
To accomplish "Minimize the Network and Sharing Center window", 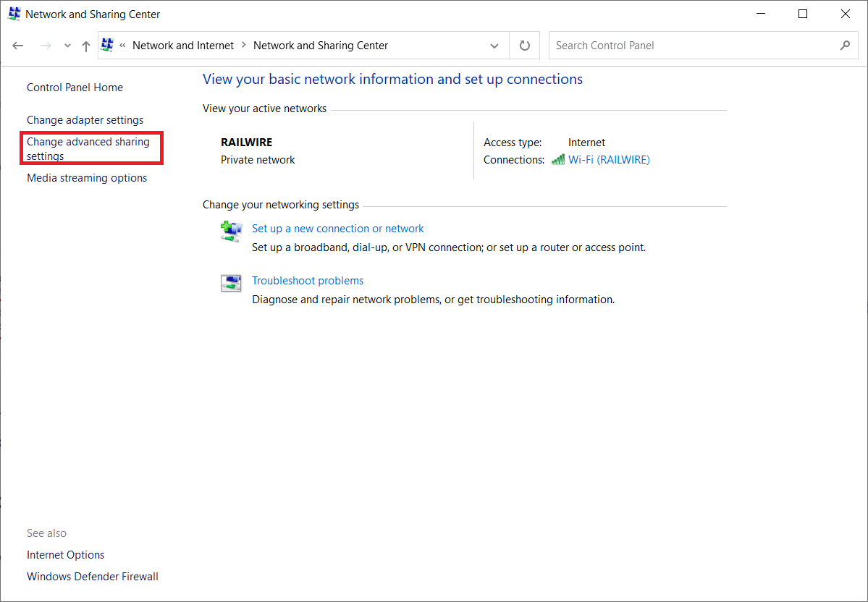I will 761,14.
